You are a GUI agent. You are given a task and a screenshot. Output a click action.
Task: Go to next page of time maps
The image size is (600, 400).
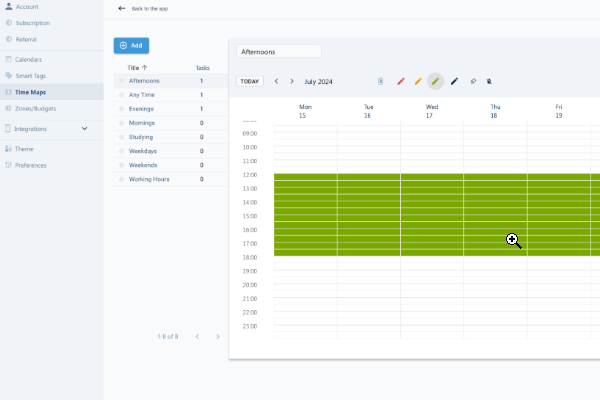click(218, 336)
